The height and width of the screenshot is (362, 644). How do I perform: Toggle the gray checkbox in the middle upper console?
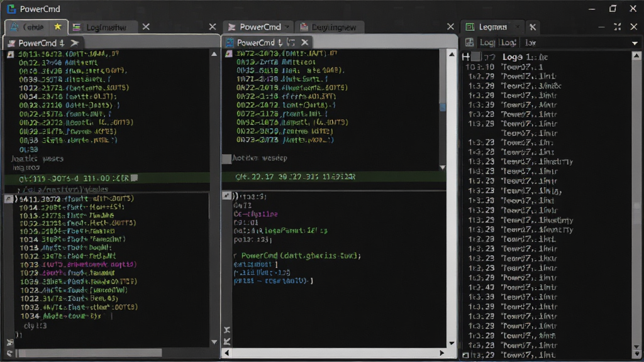(226, 158)
